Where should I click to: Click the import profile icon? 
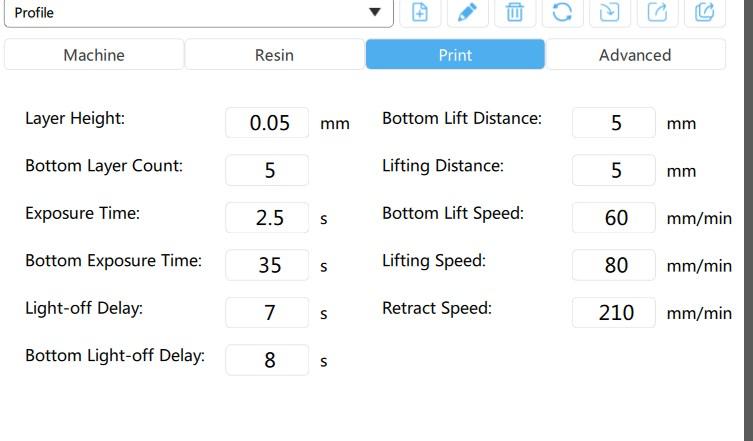click(610, 12)
